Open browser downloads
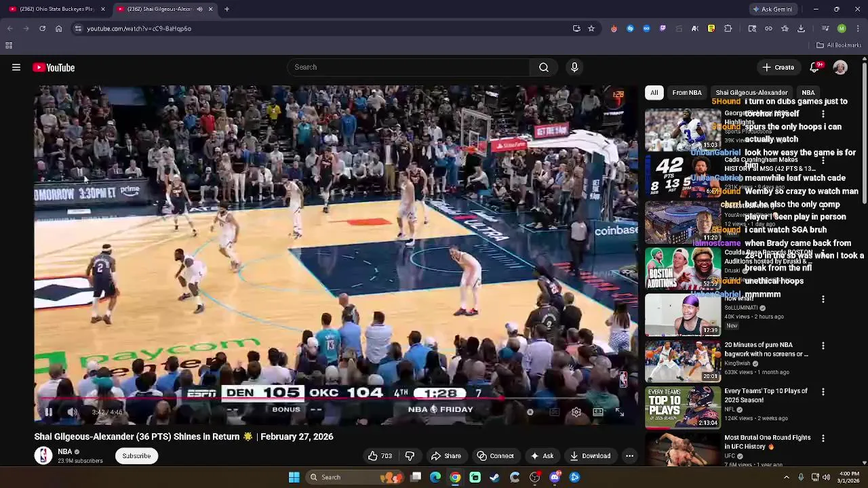The width and height of the screenshot is (868, 488). click(x=801, y=28)
